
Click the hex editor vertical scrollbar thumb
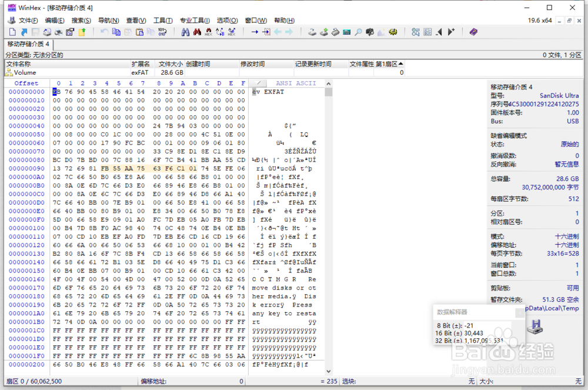pos(329,92)
